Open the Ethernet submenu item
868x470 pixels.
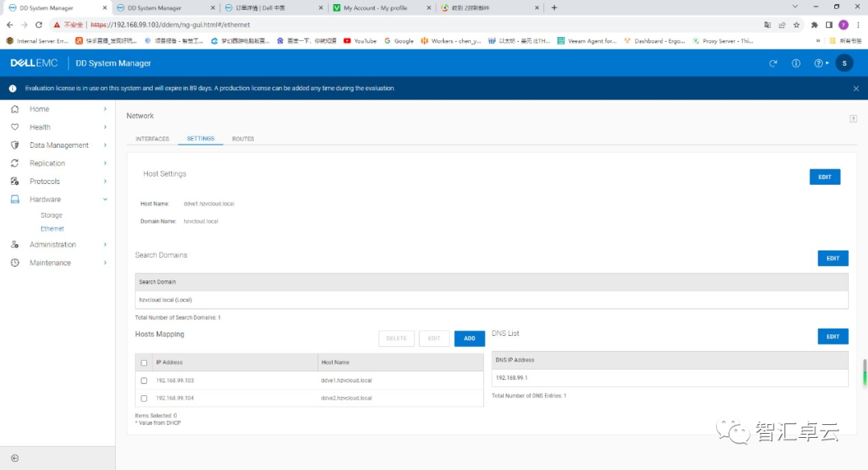click(52, 229)
